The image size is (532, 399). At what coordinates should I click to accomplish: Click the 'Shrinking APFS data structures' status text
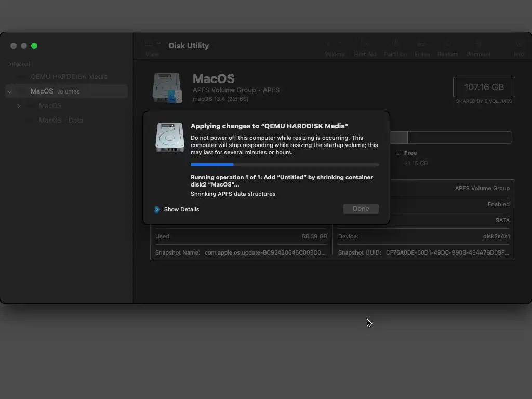pos(233,194)
